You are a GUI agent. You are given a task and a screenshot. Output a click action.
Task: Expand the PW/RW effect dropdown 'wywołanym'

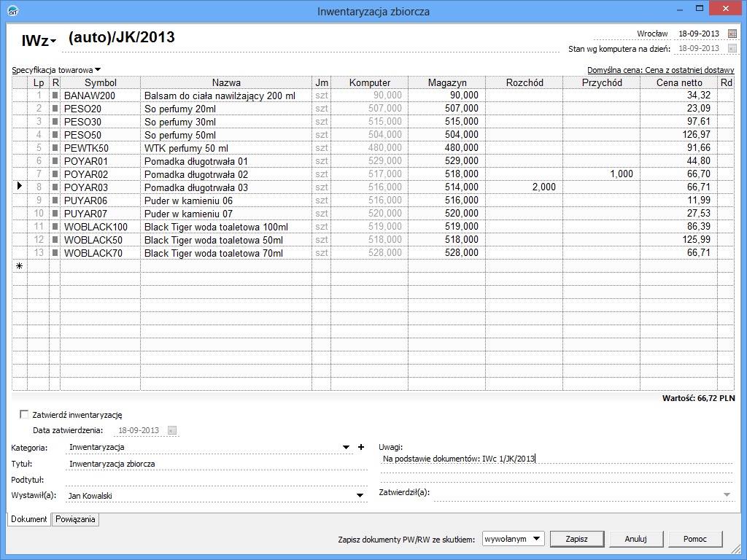point(537,539)
